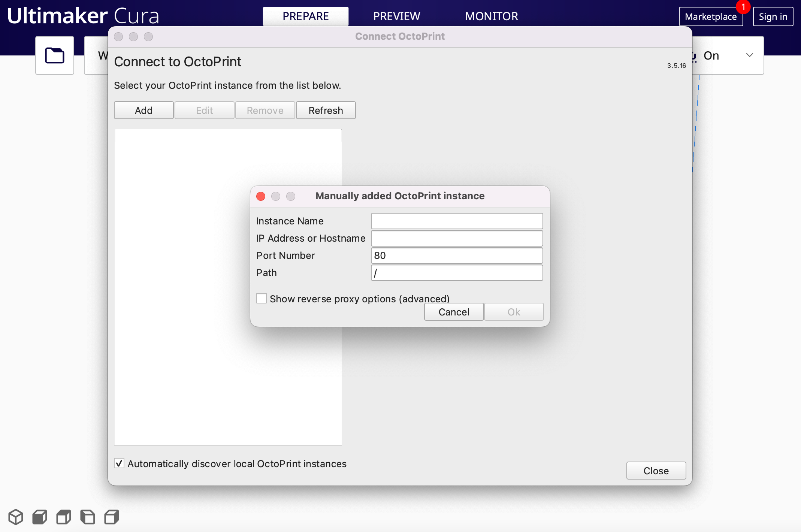Open the PREPARE stage tab

point(305,16)
